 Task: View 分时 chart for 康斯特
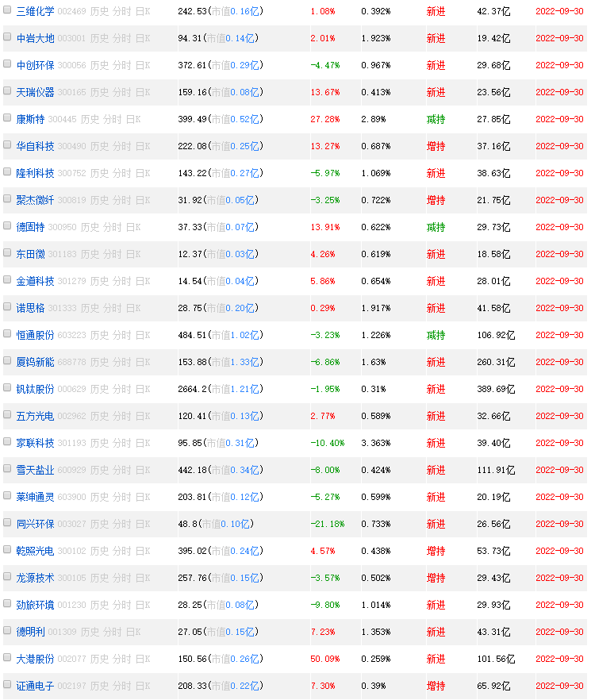[x=112, y=120]
